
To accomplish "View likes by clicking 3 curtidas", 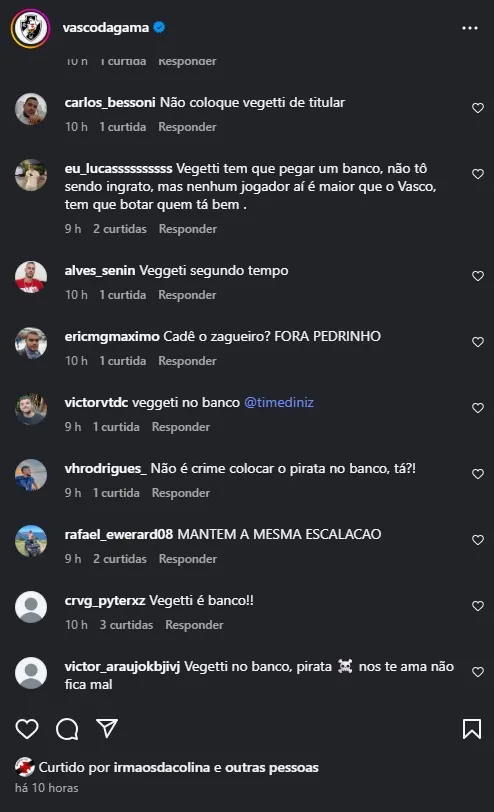I will [x=126, y=625].
